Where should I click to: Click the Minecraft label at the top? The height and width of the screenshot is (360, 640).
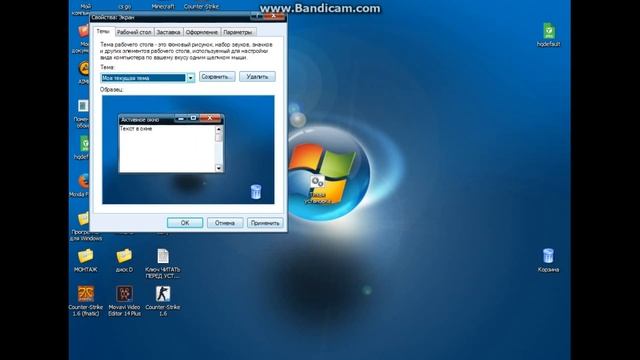(163, 7)
